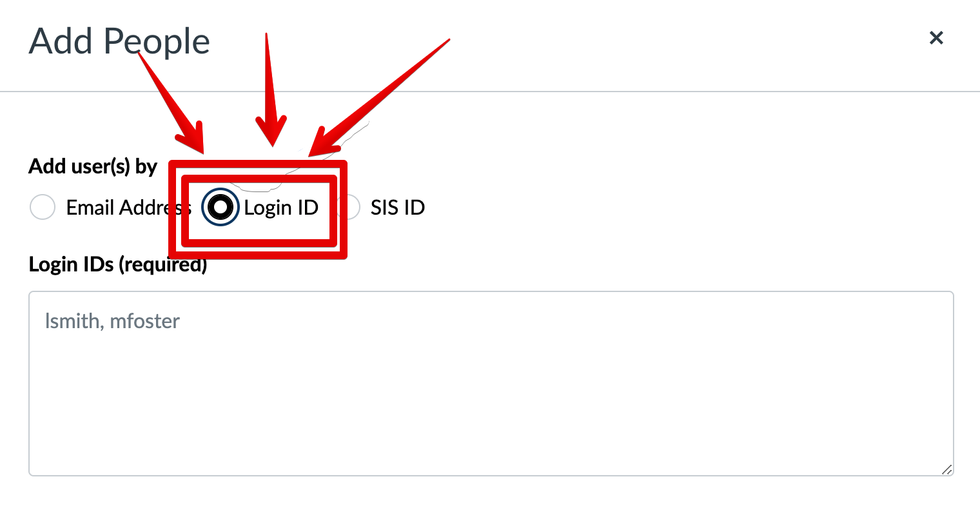Click the filled Login ID radio circle
Image resolution: width=980 pixels, height=508 pixels.
pos(220,208)
